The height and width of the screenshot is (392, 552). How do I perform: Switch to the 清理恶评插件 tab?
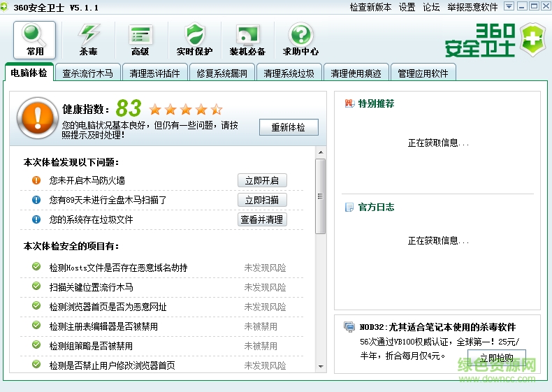(x=154, y=73)
